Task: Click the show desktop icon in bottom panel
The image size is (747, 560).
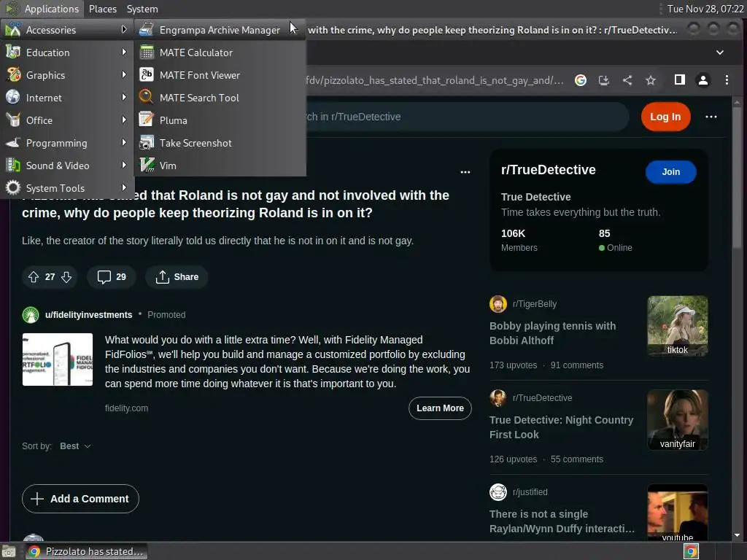Action: pos(9,551)
